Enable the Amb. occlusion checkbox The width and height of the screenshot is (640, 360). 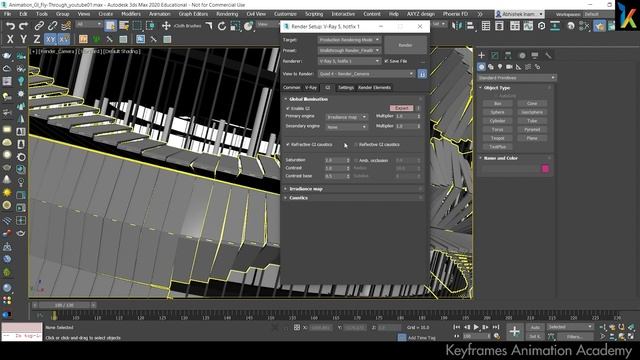(x=356, y=160)
